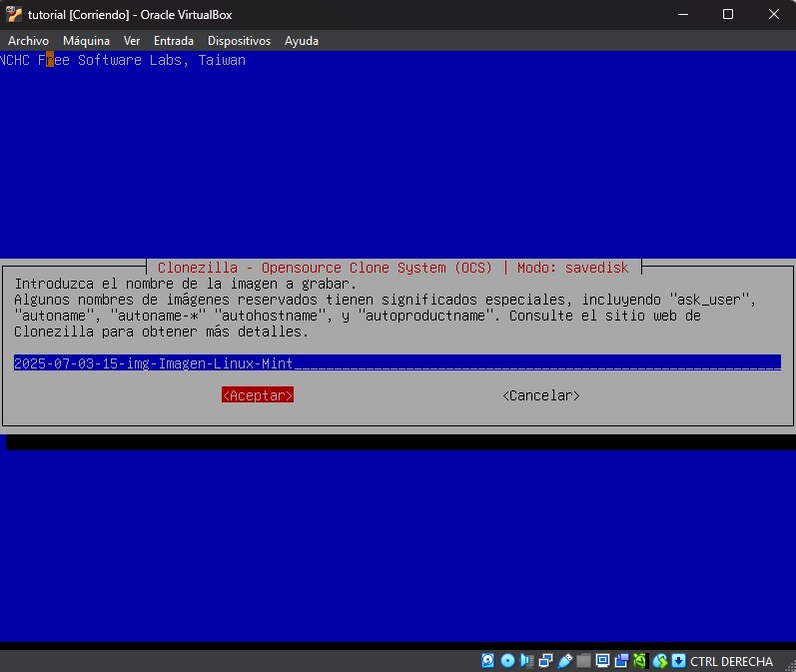Confirm image name with Aceptar

tap(258, 395)
